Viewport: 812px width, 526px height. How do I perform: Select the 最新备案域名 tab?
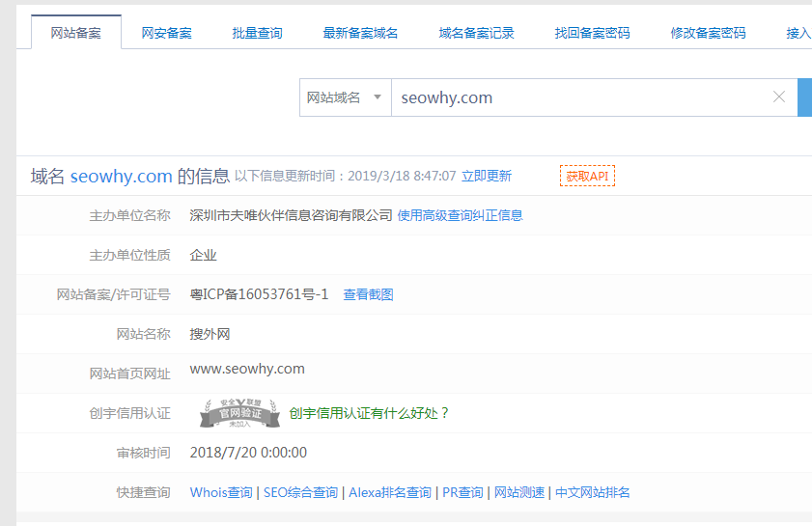(x=360, y=33)
